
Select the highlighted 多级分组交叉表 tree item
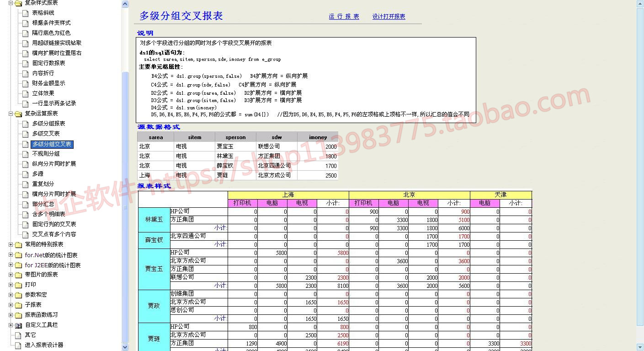(x=52, y=144)
